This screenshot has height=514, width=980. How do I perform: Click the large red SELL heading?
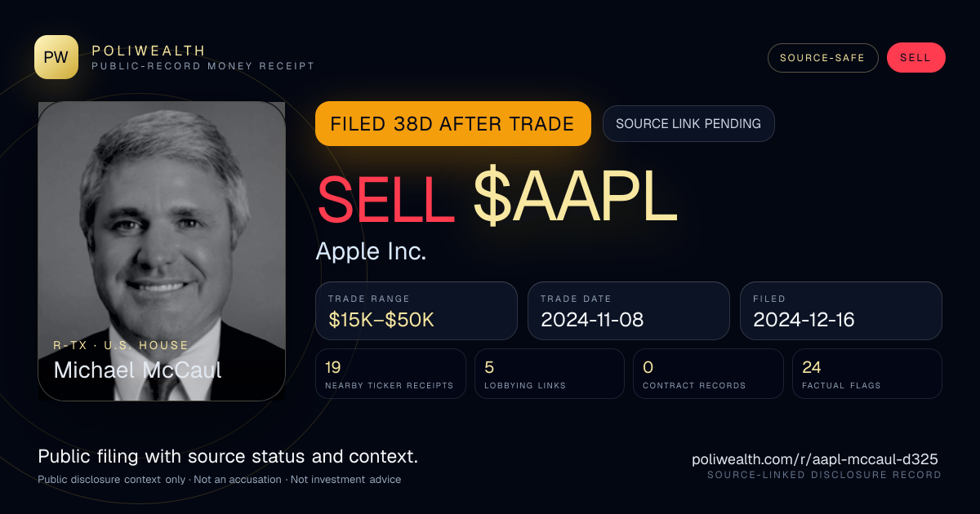click(385, 199)
